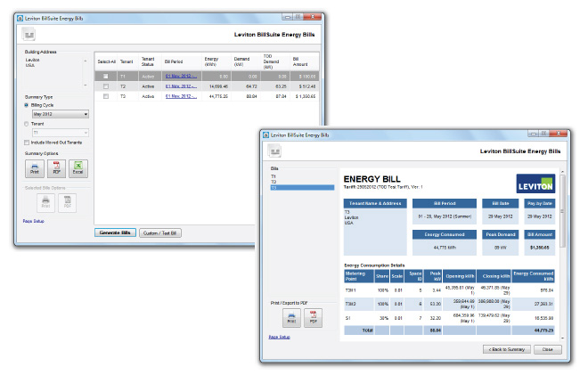This screenshot has height=375, width=588.
Task: Print the T3 bill from the detail window
Action: pyautogui.click(x=291, y=318)
